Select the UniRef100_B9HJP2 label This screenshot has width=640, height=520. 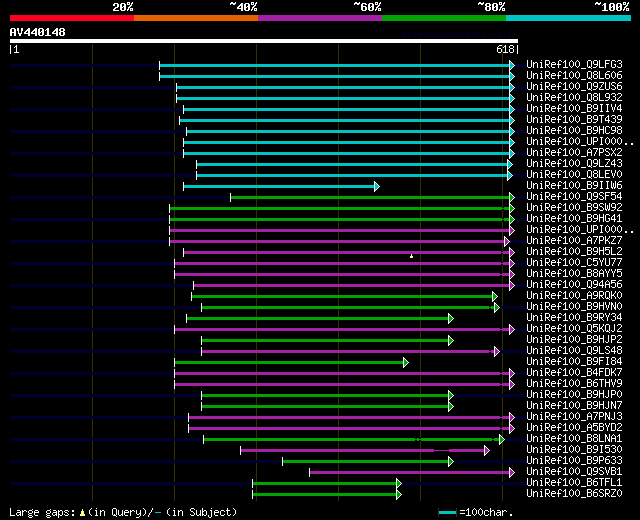point(574,340)
